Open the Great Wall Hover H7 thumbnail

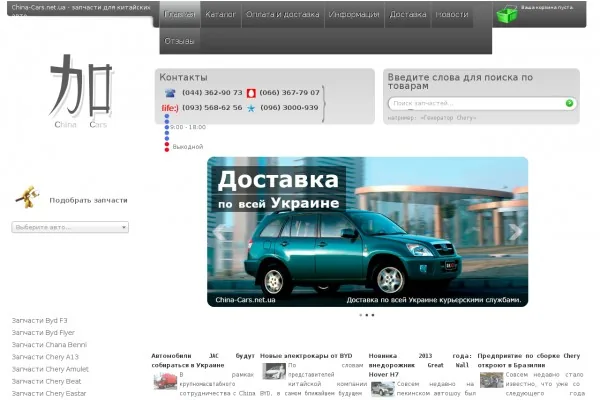(x=382, y=390)
